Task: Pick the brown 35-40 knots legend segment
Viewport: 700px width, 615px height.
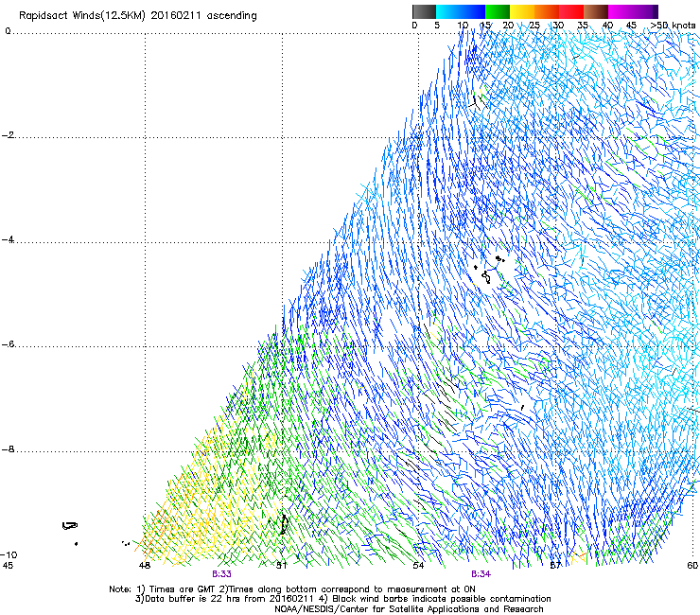Action: coord(596,11)
